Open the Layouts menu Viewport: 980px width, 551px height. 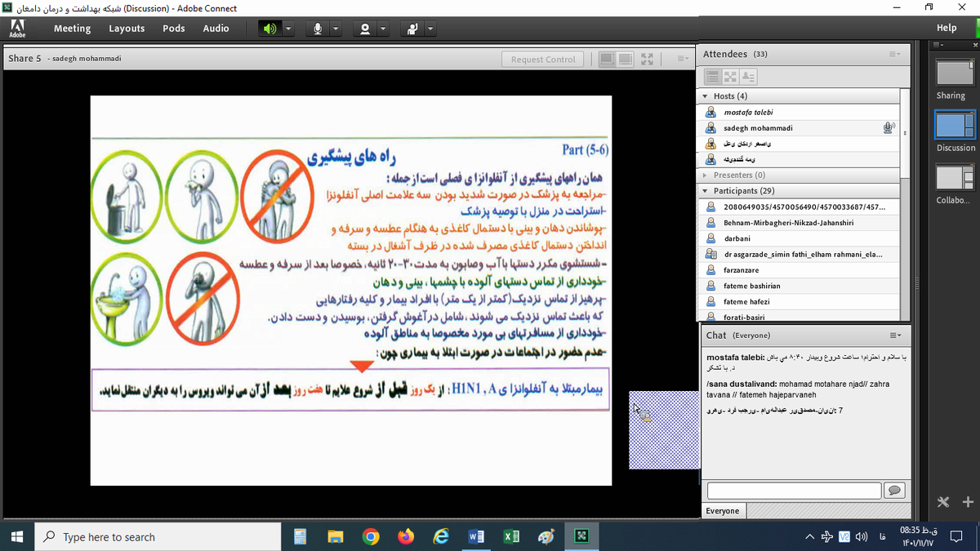click(127, 29)
